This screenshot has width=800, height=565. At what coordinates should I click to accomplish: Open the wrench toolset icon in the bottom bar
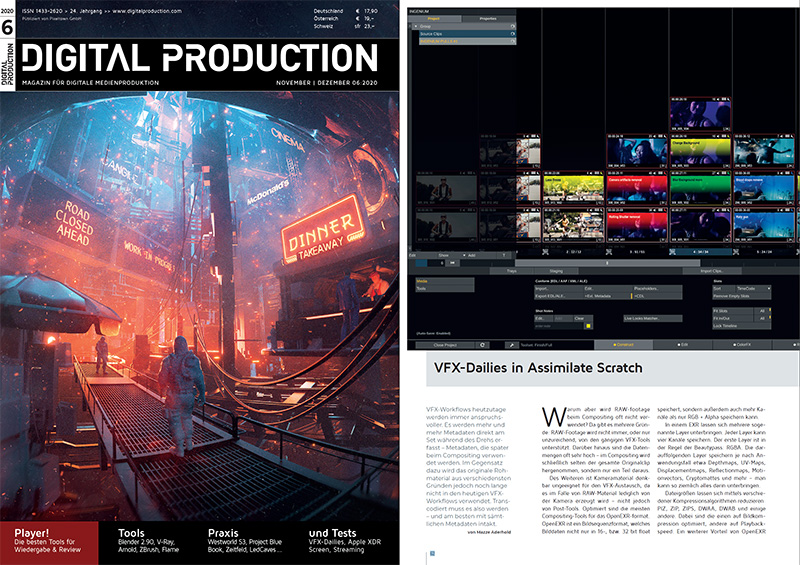512,345
